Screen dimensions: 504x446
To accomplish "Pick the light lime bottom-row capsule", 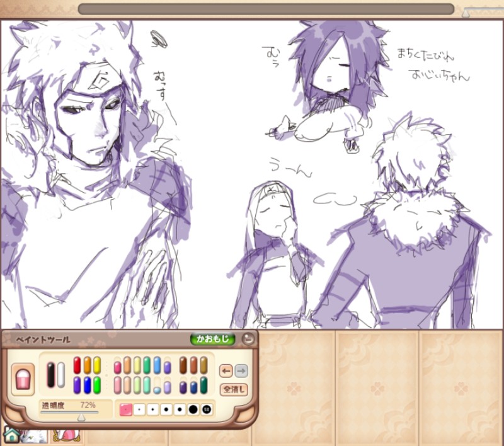I will point(137,386).
